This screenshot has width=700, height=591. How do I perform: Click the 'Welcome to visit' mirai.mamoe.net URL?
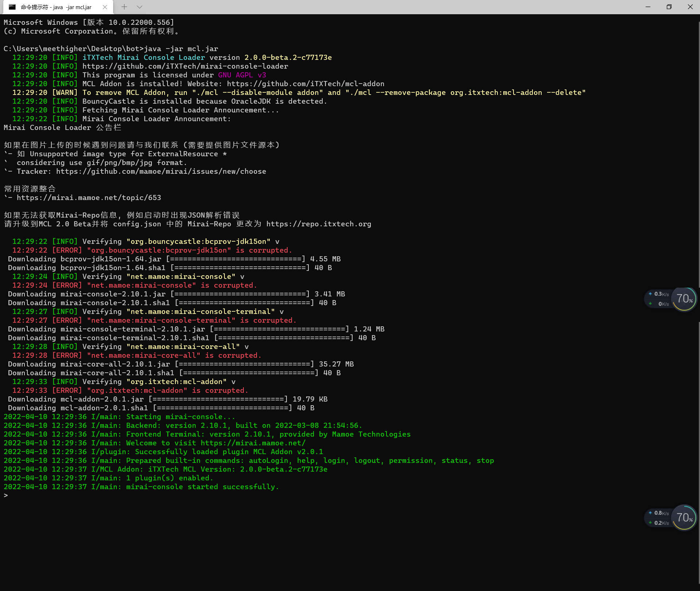(x=253, y=443)
